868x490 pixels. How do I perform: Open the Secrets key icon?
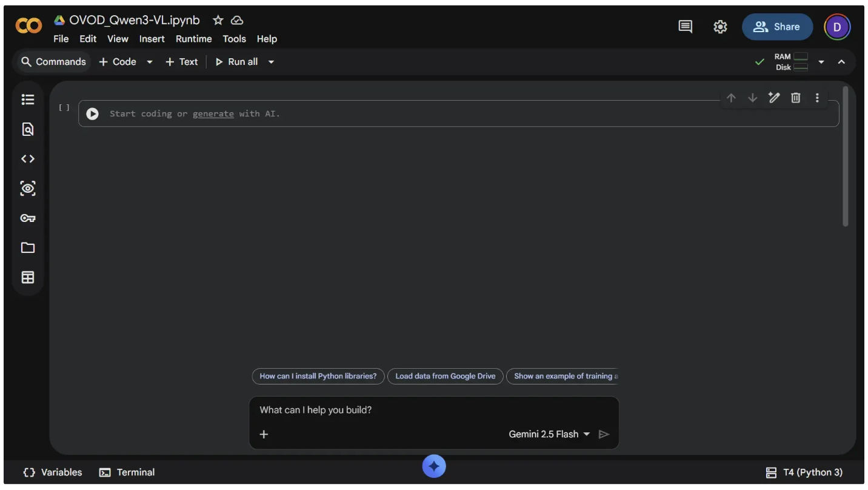click(x=28, y=218)
